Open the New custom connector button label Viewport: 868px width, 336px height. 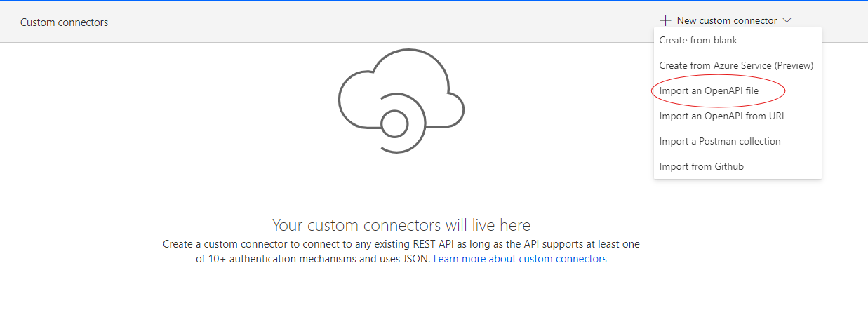coord(727,21)
